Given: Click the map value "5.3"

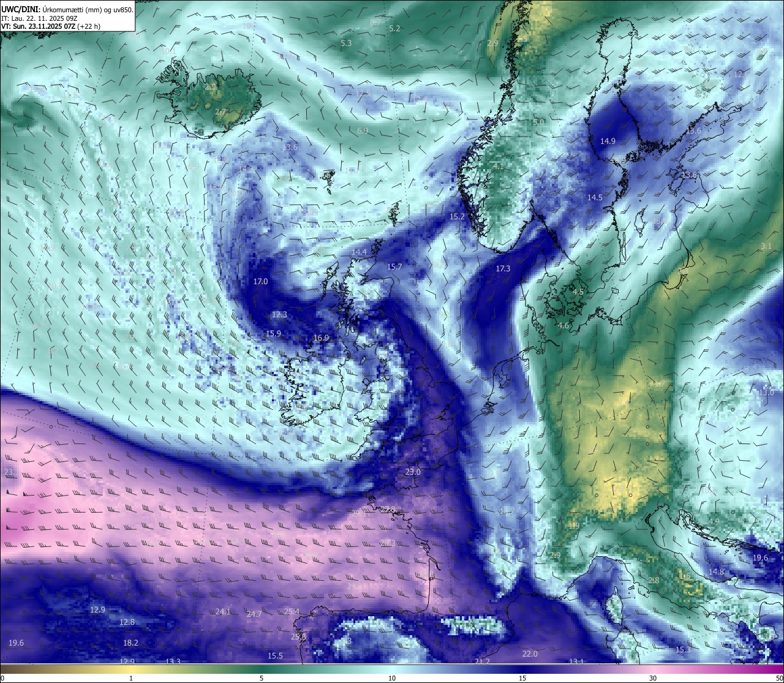Looking at the screenshot, I should coord(346,43).
